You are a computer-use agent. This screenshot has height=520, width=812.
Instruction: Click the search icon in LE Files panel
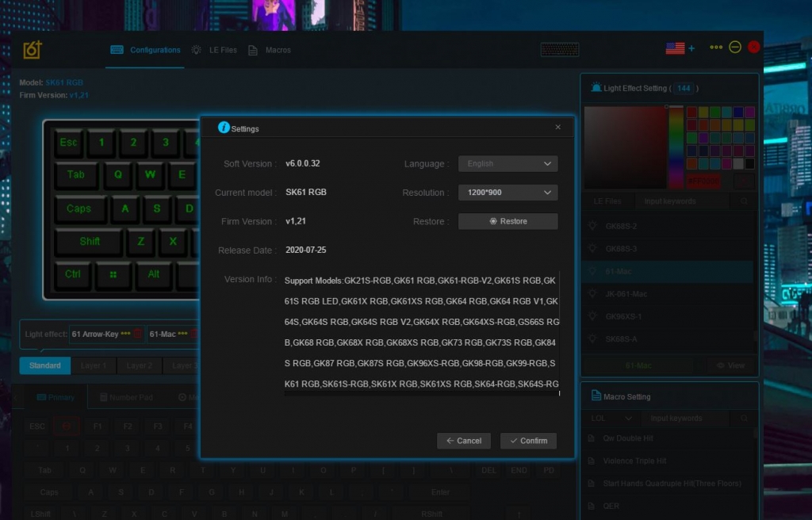(x=744, y=201)
